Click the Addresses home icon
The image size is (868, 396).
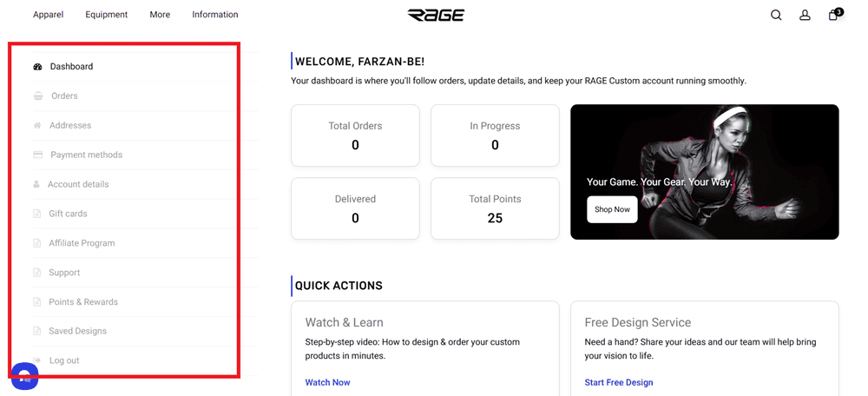37,126
